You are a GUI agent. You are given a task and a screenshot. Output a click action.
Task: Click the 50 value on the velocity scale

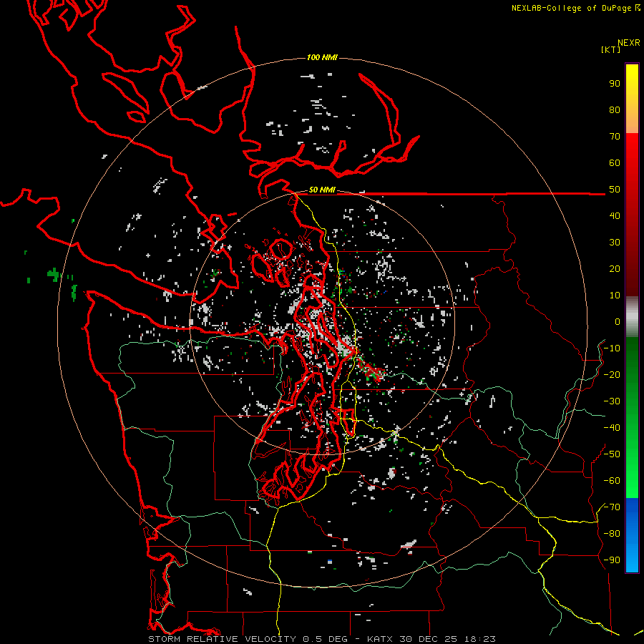click(615, 190)
